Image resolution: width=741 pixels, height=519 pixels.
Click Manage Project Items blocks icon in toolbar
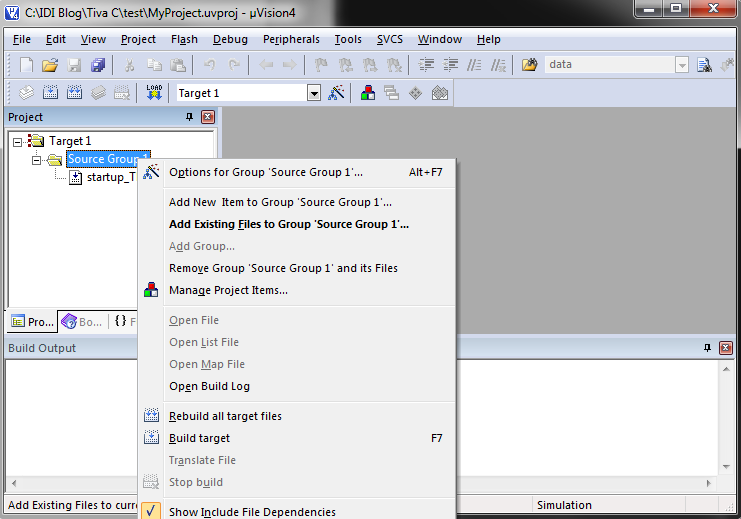tap(368, 92)
